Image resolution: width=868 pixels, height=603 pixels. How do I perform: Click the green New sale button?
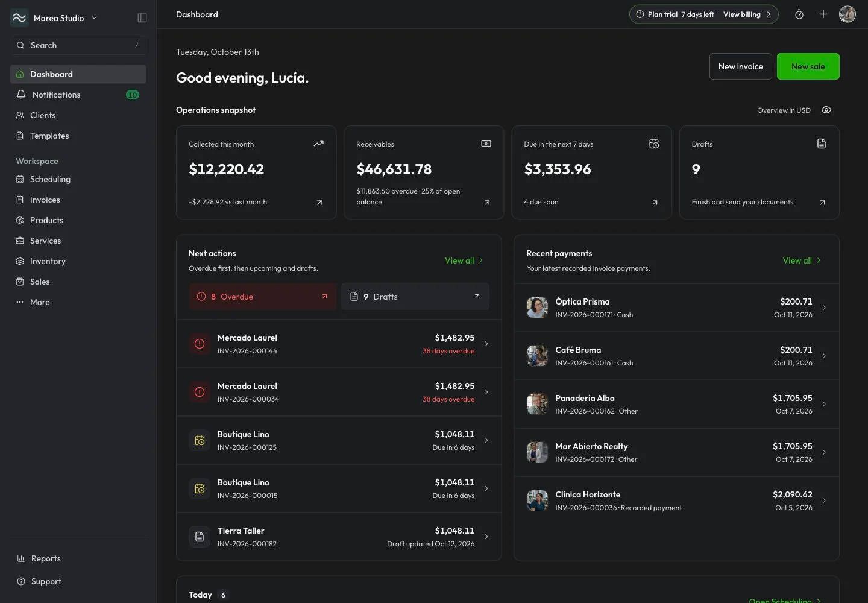pyautogui.click(x=808, y=66)
